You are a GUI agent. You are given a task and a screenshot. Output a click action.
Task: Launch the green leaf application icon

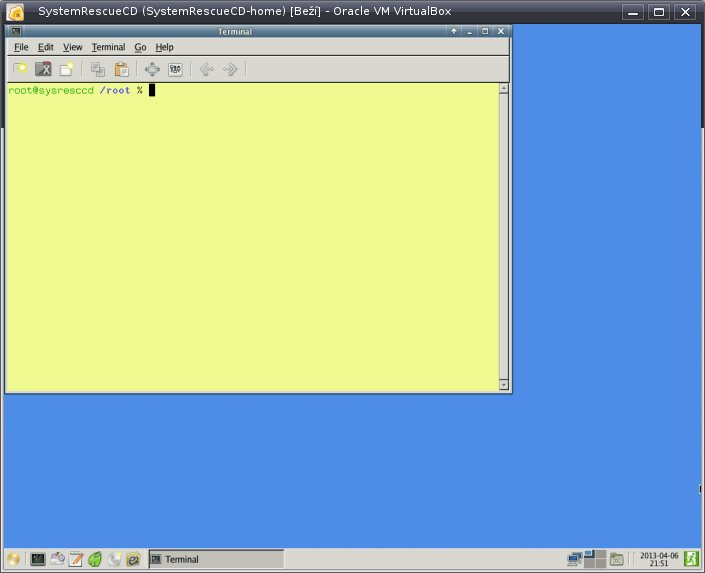95,559
